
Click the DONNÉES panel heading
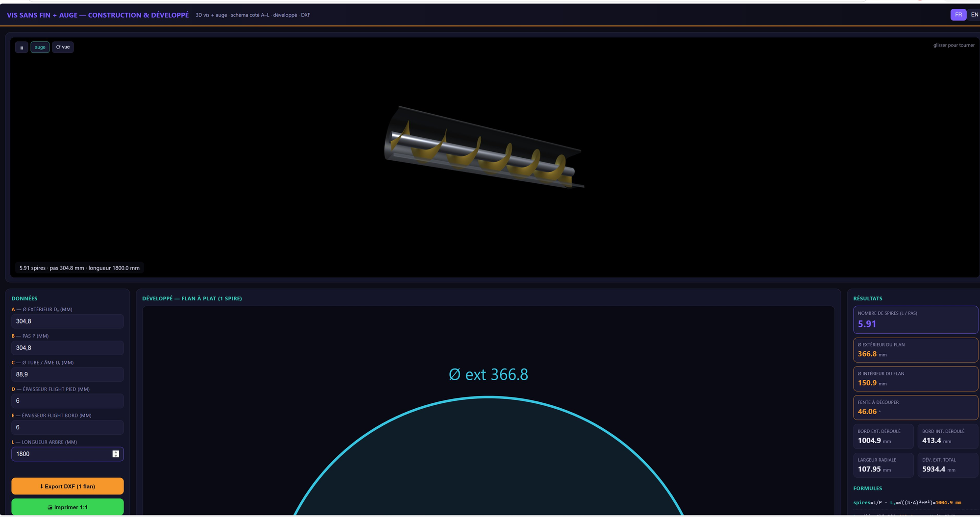coord(24,298)
